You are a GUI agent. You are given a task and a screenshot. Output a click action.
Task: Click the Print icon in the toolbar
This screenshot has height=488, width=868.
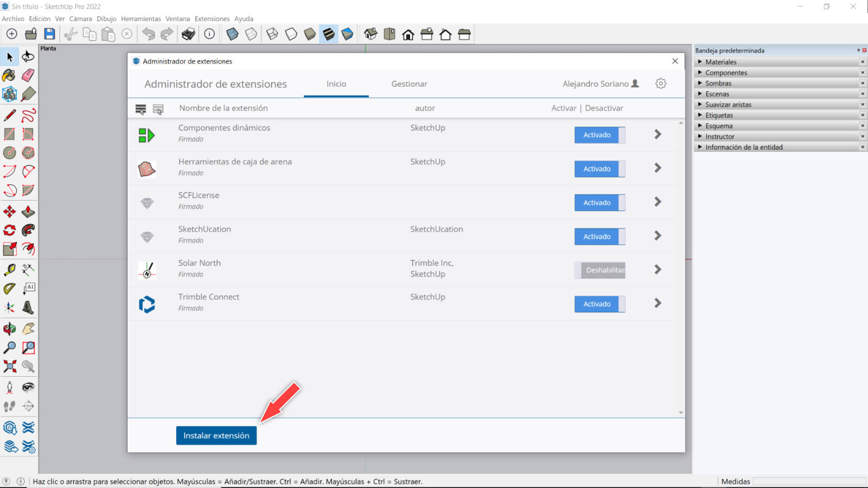click(188, 34)
